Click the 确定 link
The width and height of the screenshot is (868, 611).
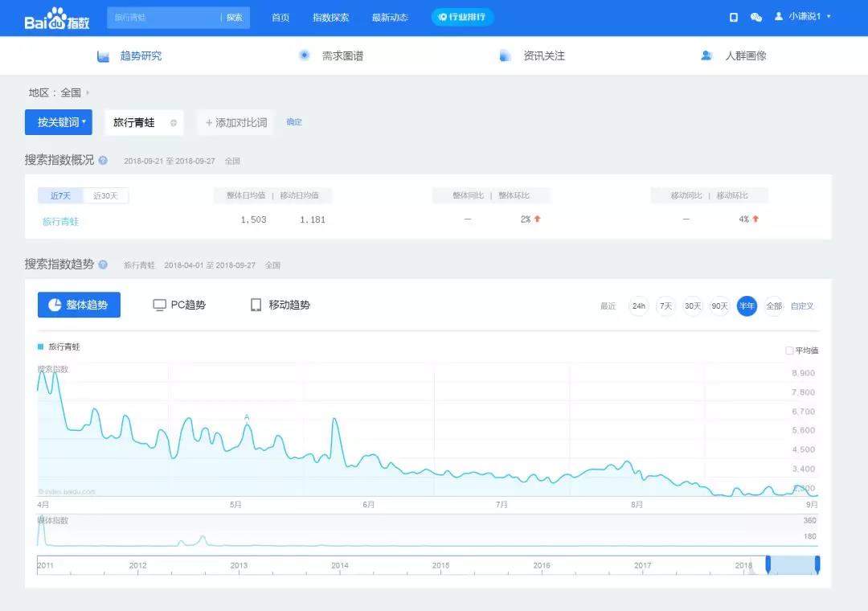coord(294,122)
